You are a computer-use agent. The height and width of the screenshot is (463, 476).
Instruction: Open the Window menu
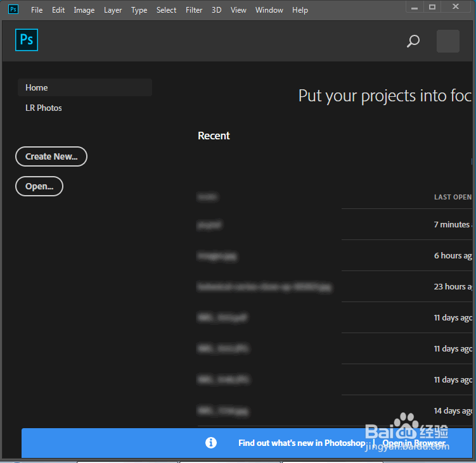(269, 10)
